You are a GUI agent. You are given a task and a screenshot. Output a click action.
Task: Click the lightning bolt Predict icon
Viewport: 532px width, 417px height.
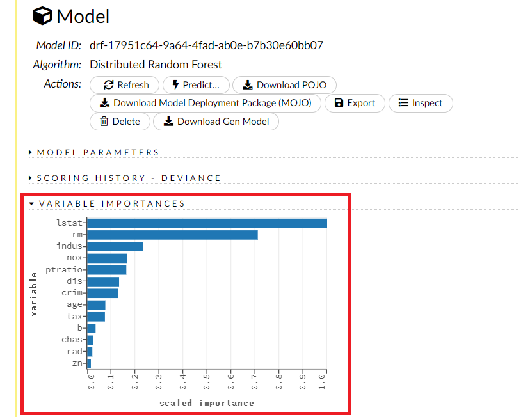point(174,85)
